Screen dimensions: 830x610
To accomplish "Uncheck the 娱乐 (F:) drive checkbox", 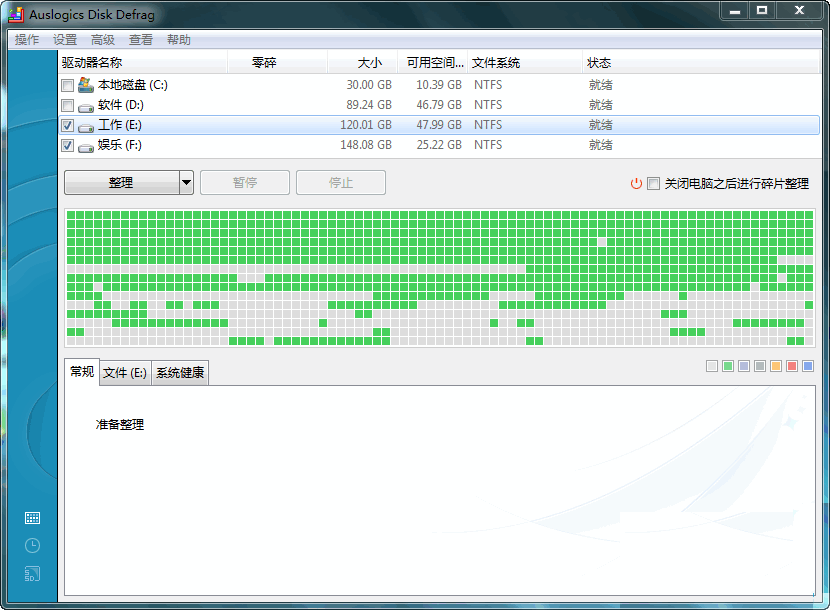I will [x=67, y=146].
